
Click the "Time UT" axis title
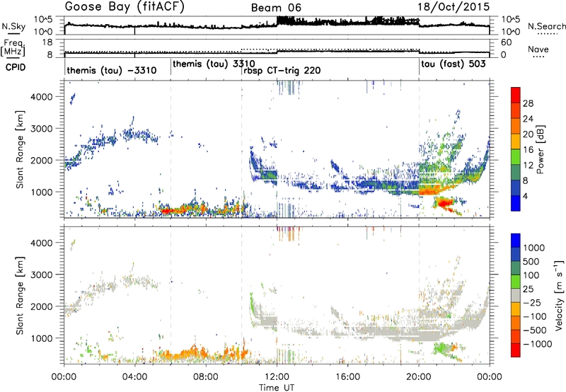click(x=277, y=388)
